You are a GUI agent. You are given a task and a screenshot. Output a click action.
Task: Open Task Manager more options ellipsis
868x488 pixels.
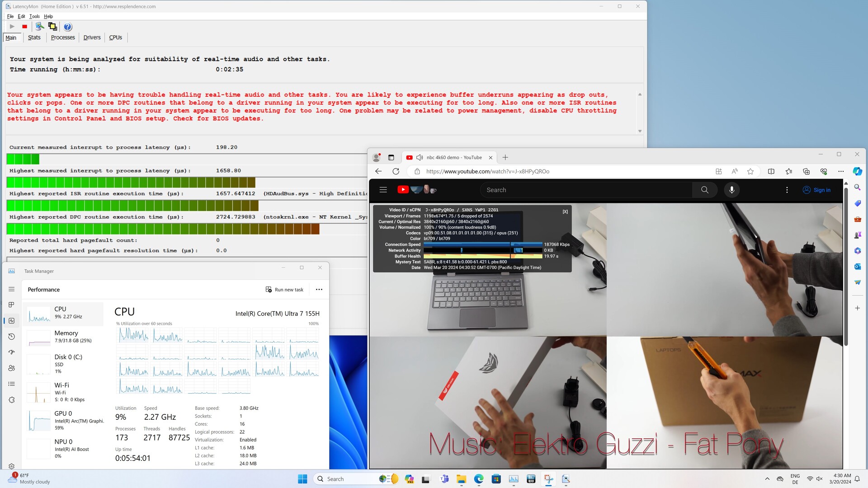(x=319, y=290)
